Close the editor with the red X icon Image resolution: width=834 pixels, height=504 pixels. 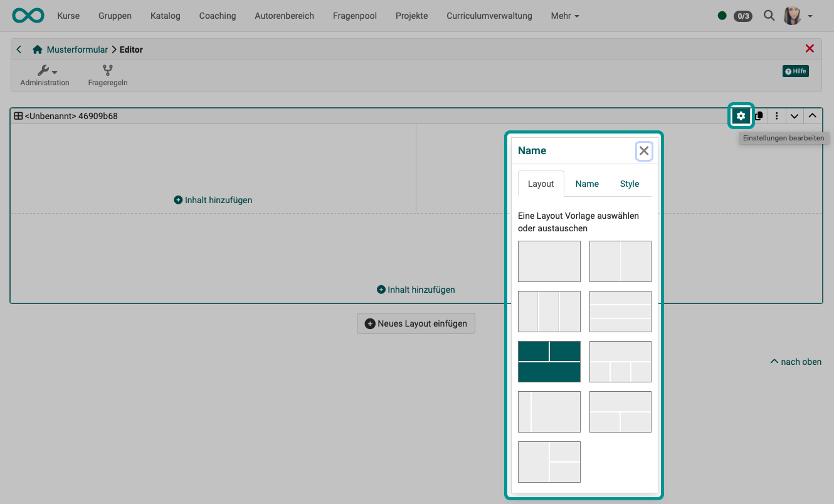click(x=810, y=48)
